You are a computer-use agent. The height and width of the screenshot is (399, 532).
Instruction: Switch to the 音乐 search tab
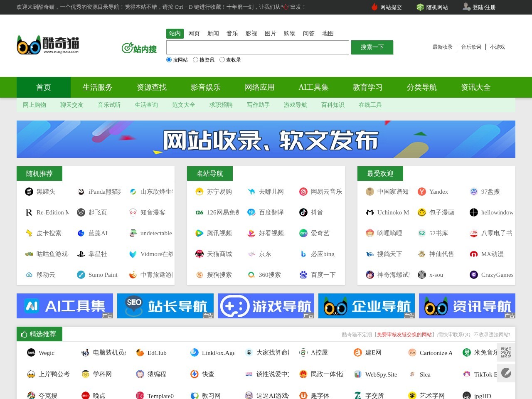(x=232, y=33)
